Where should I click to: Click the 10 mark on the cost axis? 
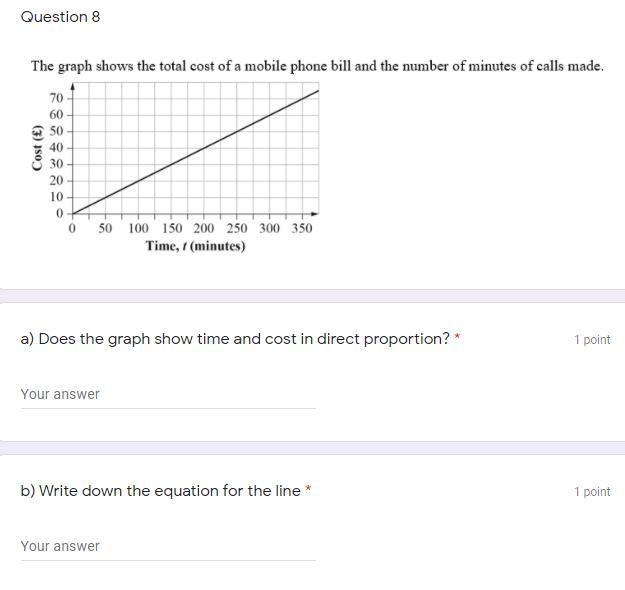(55, 197)
